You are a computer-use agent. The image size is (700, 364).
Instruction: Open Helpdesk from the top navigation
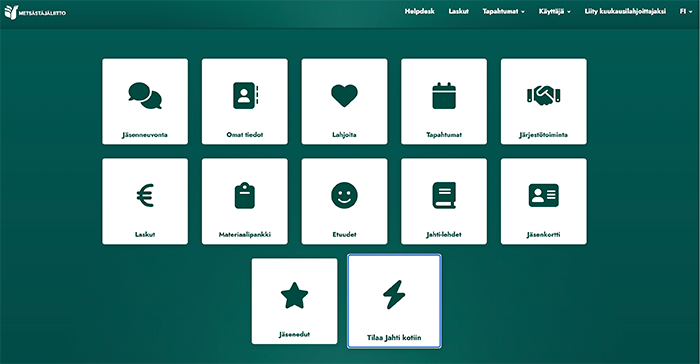point(419,11)
